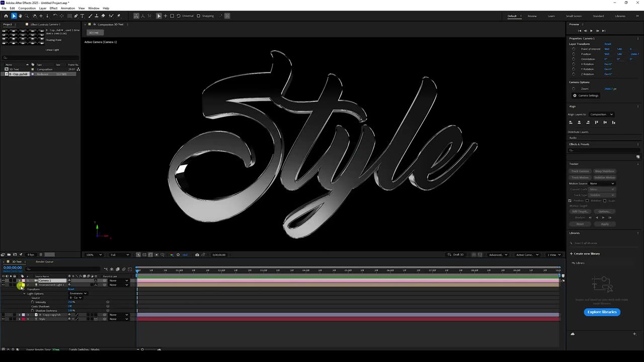Select the Brush tool
Image resolution: width=644 pixels, height=362 pixels.
[90, 16]
